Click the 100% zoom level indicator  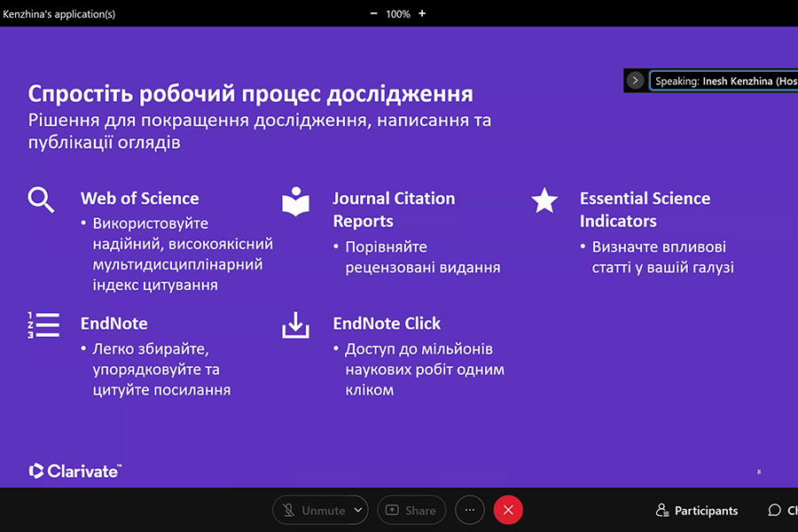click(398, 14)
